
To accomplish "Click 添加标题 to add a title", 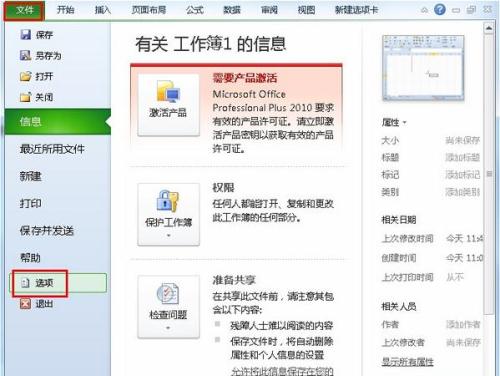I will click(463, 157).
